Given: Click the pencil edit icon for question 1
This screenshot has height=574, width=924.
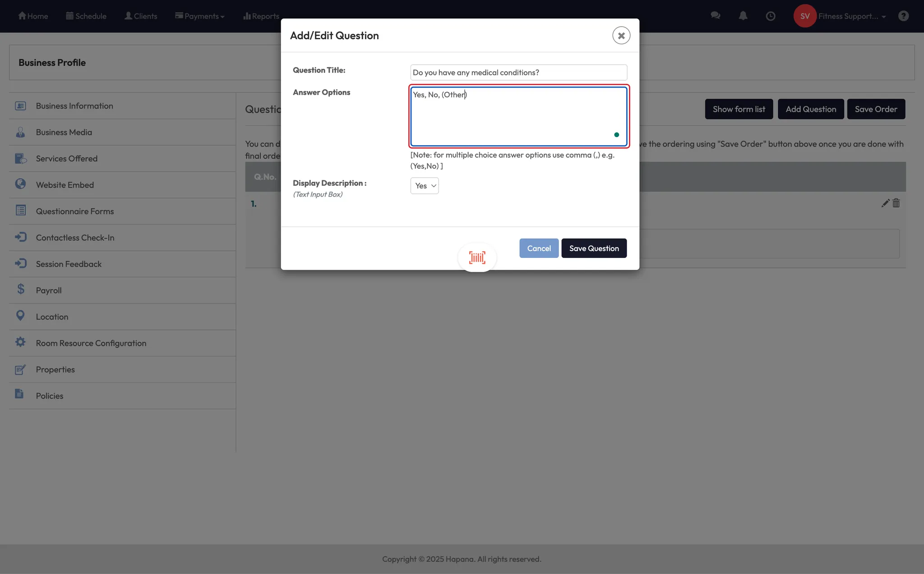Looking at the screenshot, I should [885, 203].
